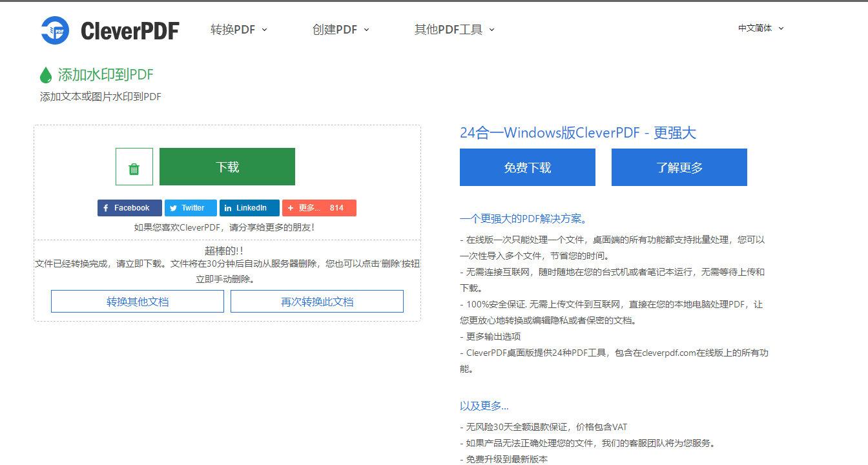This screenshot has height=465, width=868.
Task: Click the 添加文本或图片水印到PDF subtitle
Action: (101, 97)
